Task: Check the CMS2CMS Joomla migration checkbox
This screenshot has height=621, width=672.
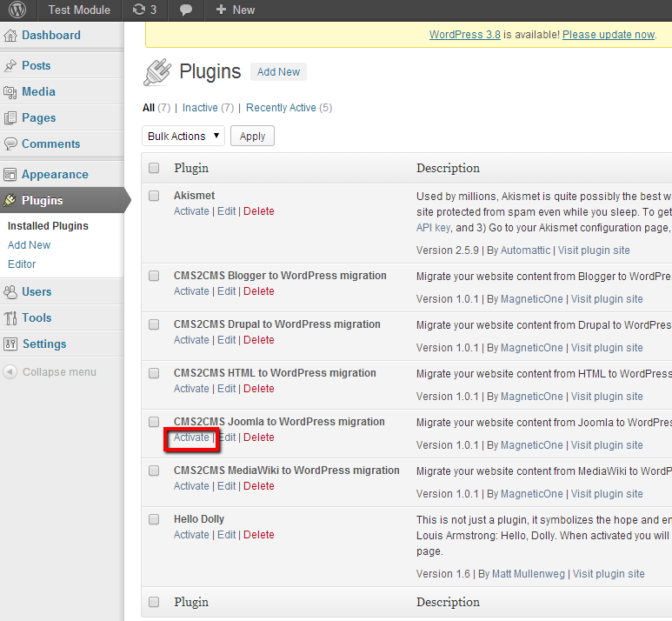Action: [x=154, y=422]
